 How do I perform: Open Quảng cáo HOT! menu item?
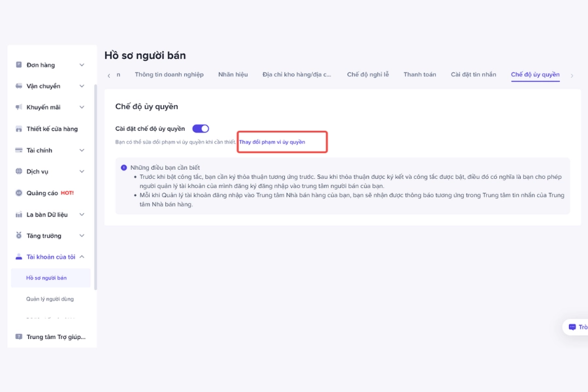pyautogui.click(x=50, y=193)
